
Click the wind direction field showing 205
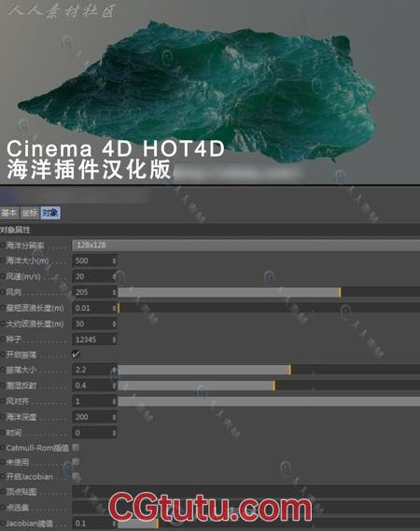tap(92, 292)
